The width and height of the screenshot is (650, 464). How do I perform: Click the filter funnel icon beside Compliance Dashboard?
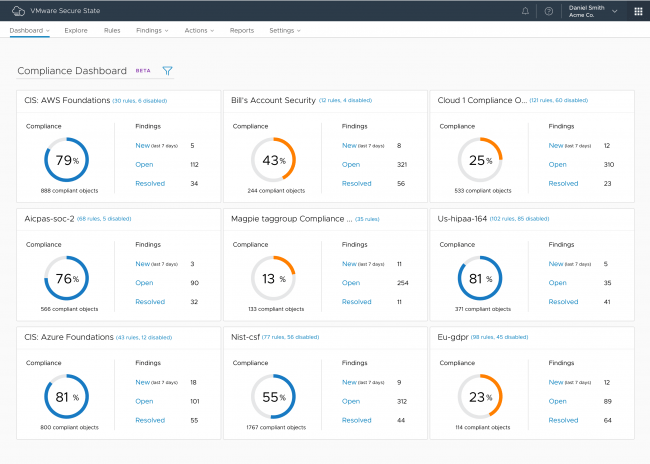tap(167, 71)
